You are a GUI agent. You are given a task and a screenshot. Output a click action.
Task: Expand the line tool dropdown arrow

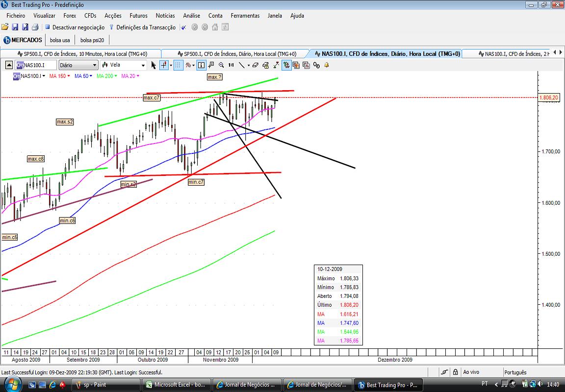pyautogui.click(x=248, y=65)
